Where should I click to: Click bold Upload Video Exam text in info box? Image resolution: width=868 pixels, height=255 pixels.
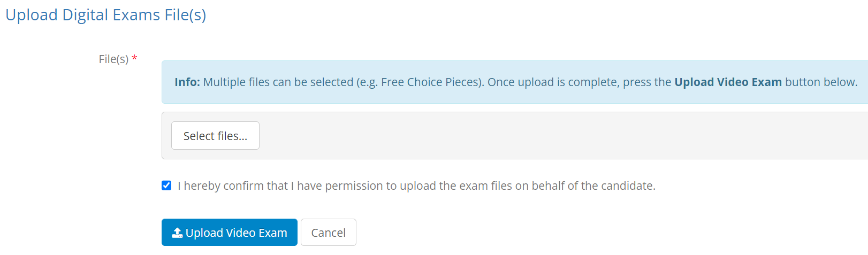[728, 82]
